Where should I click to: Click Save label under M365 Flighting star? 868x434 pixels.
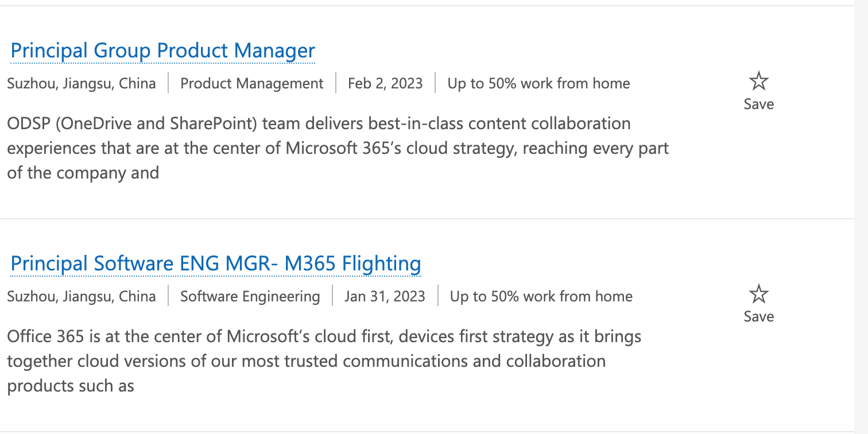coord(758,316)
